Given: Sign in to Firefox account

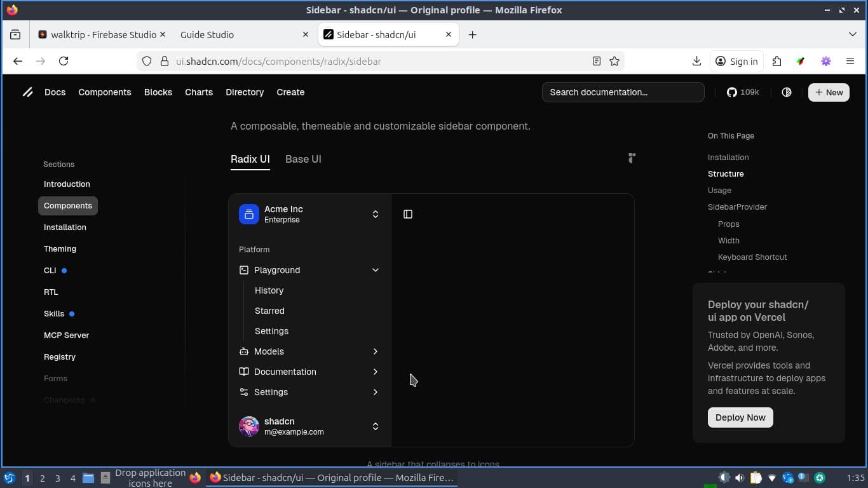Looking at the screenshot, I should [x=736, y=61].
